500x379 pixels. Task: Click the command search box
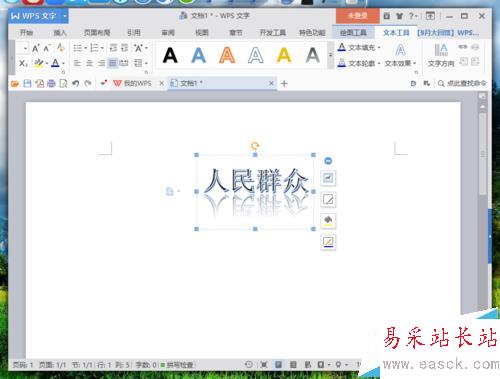[462, 83]
